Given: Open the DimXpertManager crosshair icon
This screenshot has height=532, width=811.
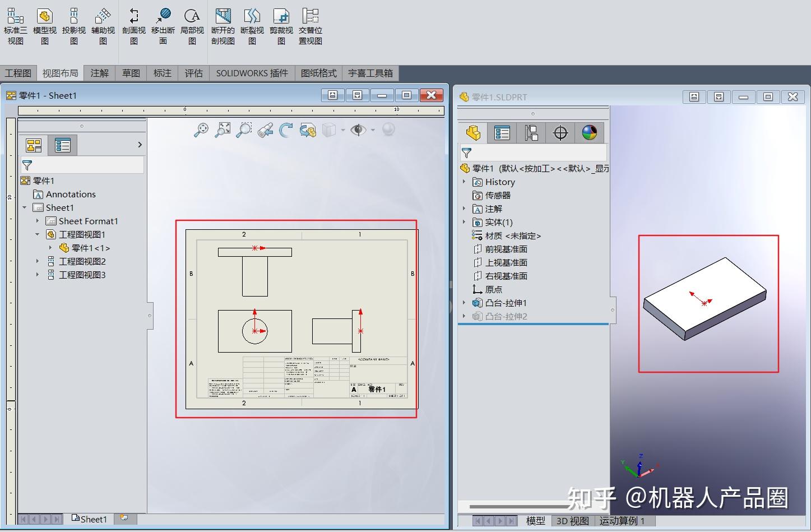Looking at the screenshot, I should [560, 132].
